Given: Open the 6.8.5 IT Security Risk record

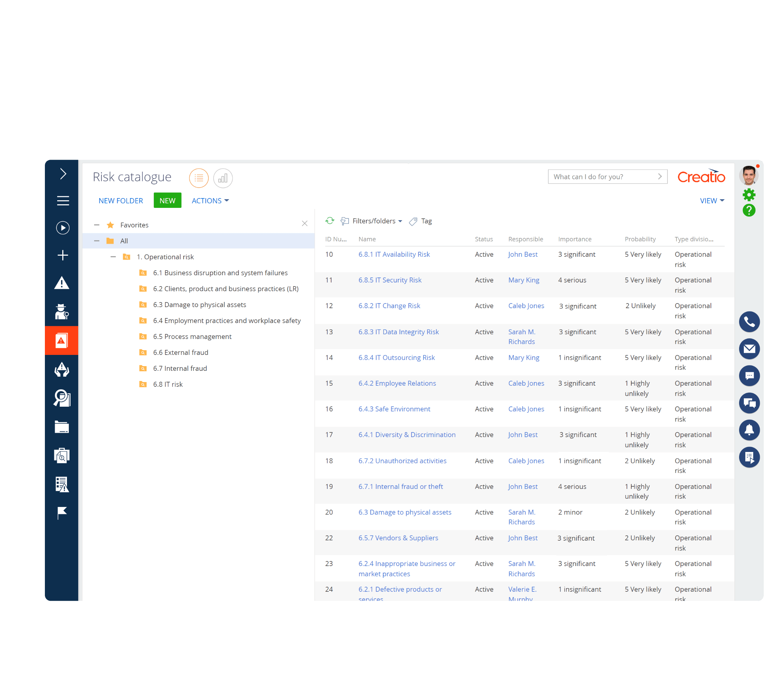Looking at the screenshot, I should (390, 280).
